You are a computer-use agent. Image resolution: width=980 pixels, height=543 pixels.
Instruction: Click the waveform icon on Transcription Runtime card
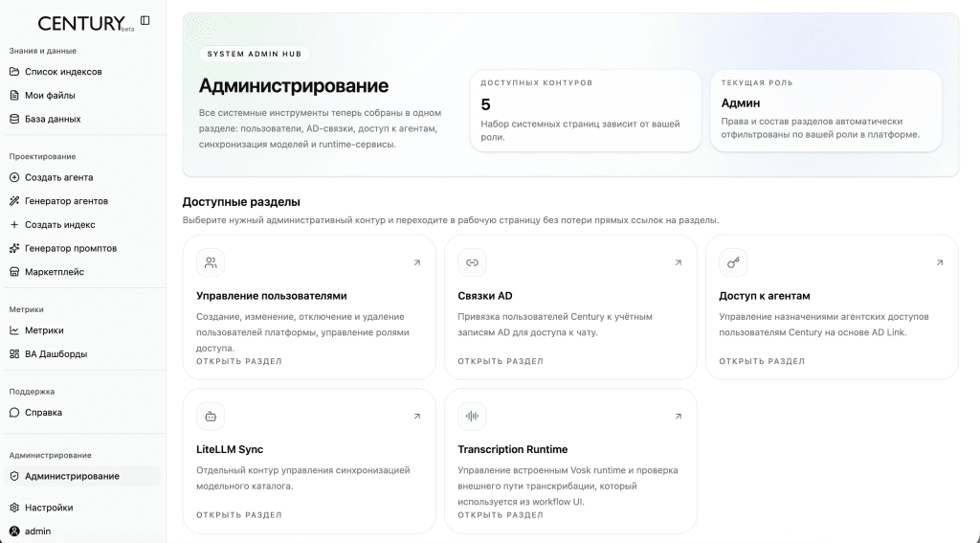pos(472,416)
